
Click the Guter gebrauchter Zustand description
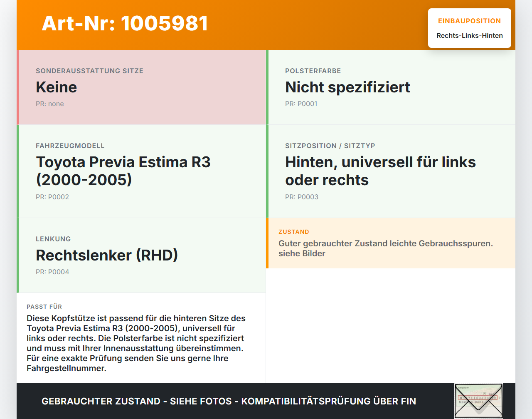pos(386,248)
